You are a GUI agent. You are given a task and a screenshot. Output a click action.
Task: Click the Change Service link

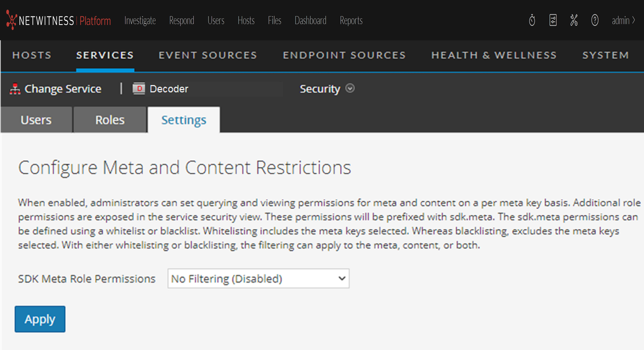[63, 89]
